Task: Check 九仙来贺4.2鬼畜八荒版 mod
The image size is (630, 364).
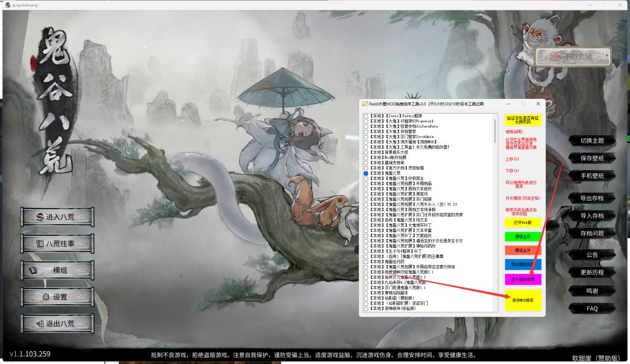Action: pyautogui.click(x=366, y=283)
